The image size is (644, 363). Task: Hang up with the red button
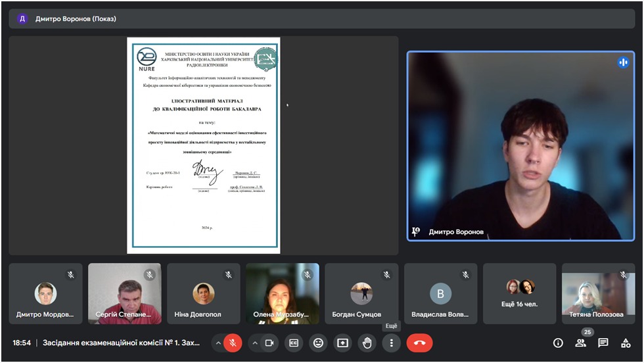tap(419, 343)
